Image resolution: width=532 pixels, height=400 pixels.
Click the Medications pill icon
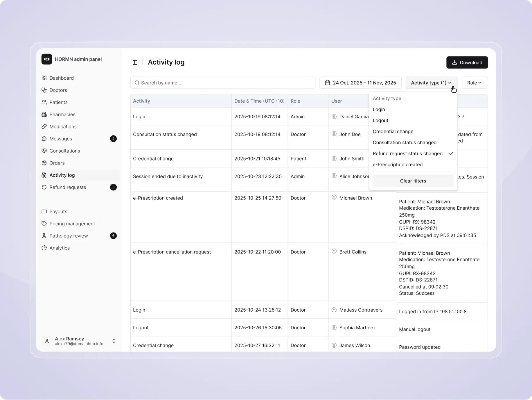click(44, 126)
